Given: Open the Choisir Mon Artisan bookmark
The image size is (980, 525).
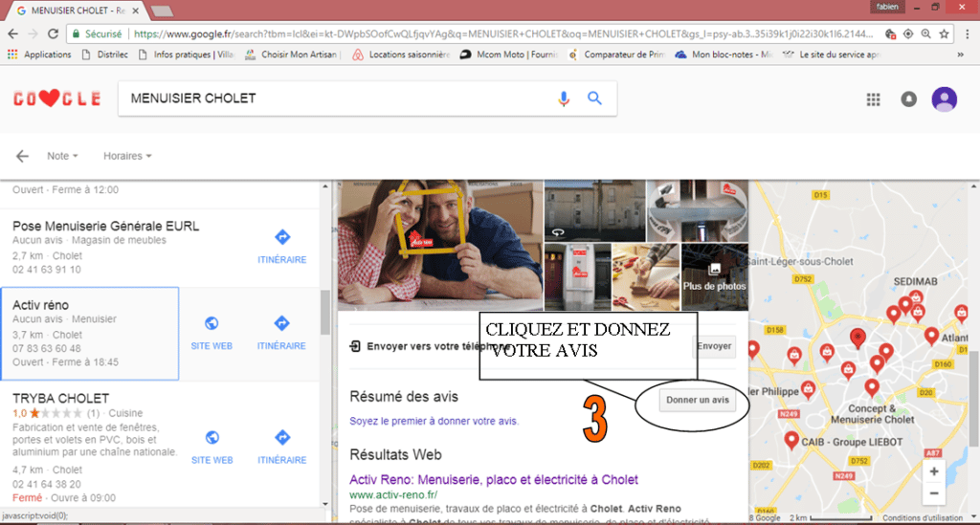Looking at the screenshot, I should (293, 55).
